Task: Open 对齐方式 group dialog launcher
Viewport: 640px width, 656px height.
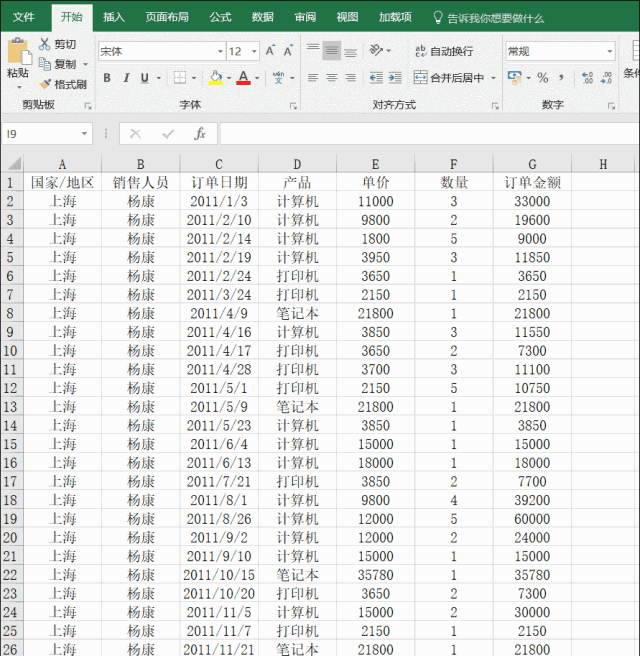Action: tap(495, 106)
